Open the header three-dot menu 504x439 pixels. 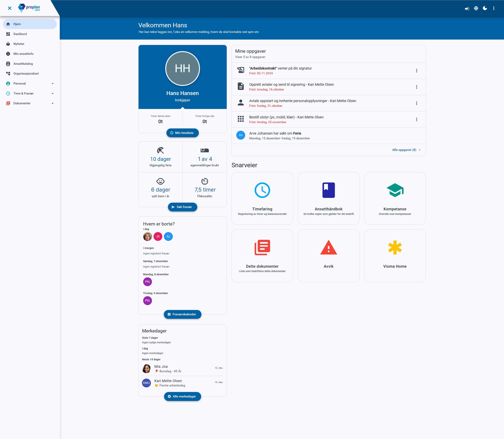pos(494,8)
